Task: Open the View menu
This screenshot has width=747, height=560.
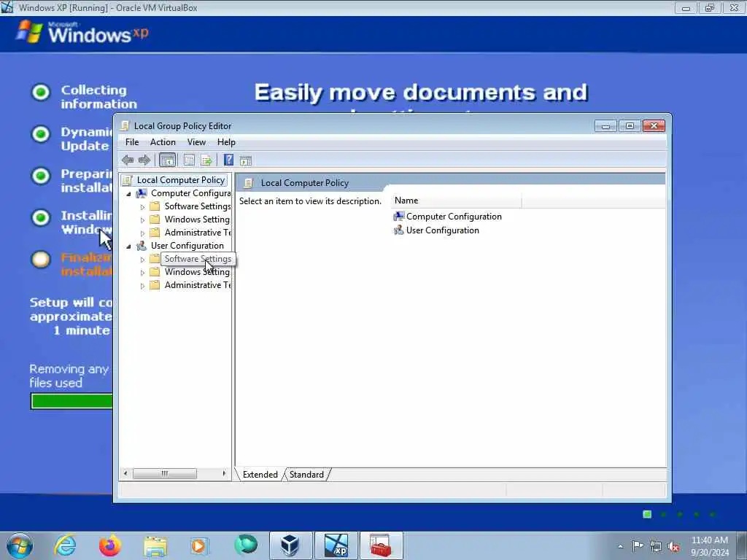Action: [x=196, y=142]
